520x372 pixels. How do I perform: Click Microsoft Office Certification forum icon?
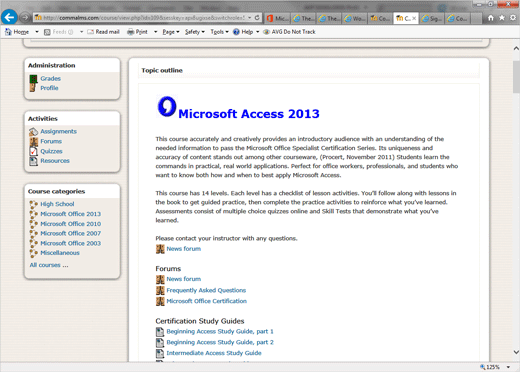coord(160,301)
